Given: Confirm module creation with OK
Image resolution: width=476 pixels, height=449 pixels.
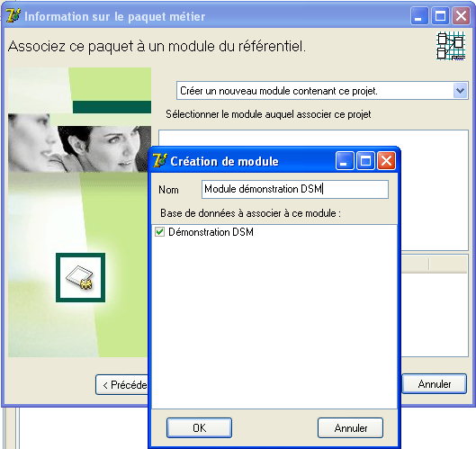Looking at the screenshot, I should [x=199, y=427].
